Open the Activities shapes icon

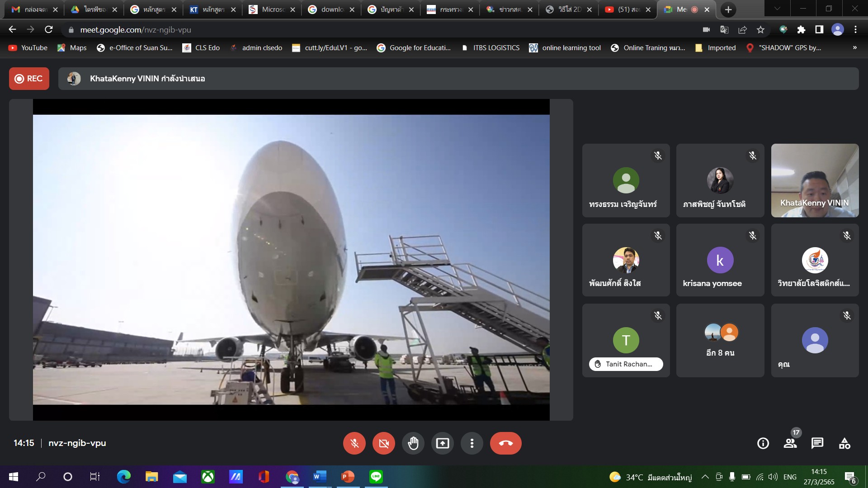[x=844, y=443]
